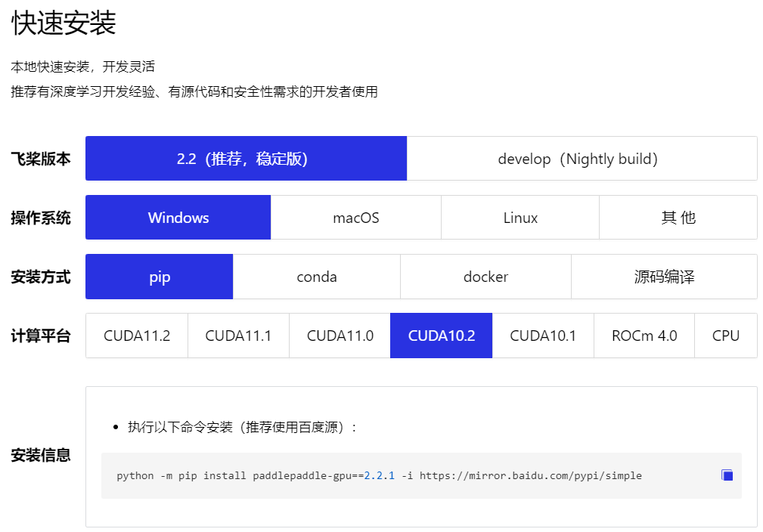Copy the pip install command
763x532 pixels.
click(x=727, y=475)
